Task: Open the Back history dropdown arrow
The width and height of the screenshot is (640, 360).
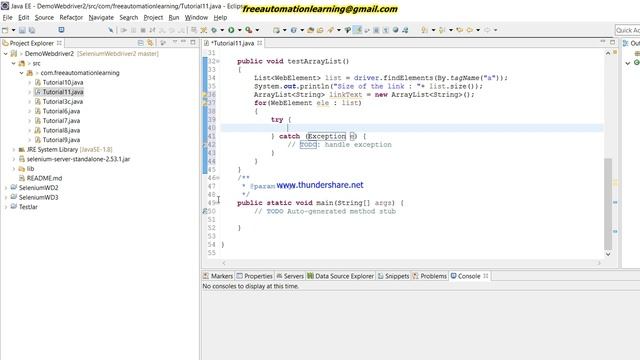Action: coord(478,30)
